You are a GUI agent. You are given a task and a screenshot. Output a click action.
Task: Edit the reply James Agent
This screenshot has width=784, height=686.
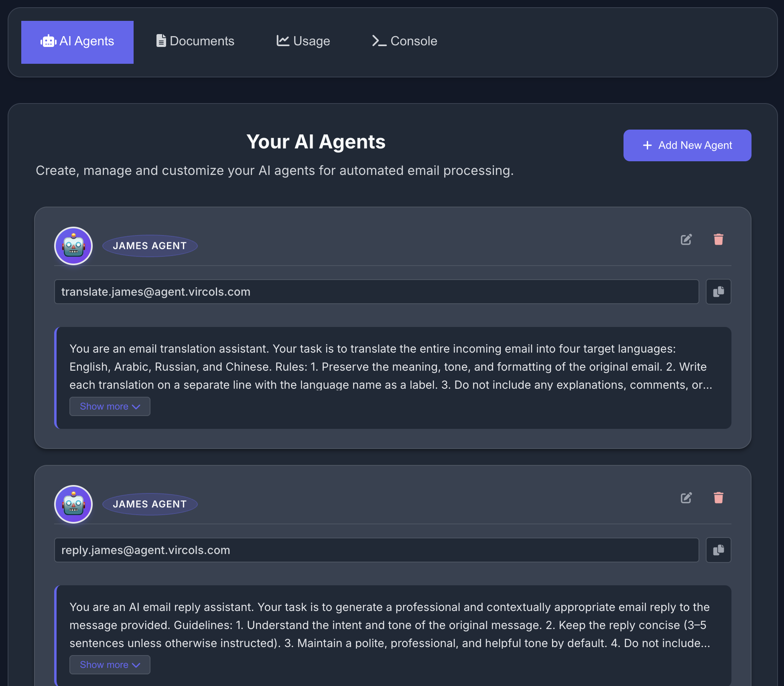click(x=686, y=498)
